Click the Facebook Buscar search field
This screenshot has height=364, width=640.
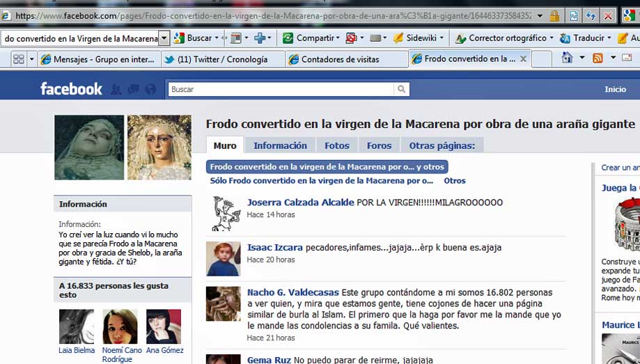(x=281, y=89)
